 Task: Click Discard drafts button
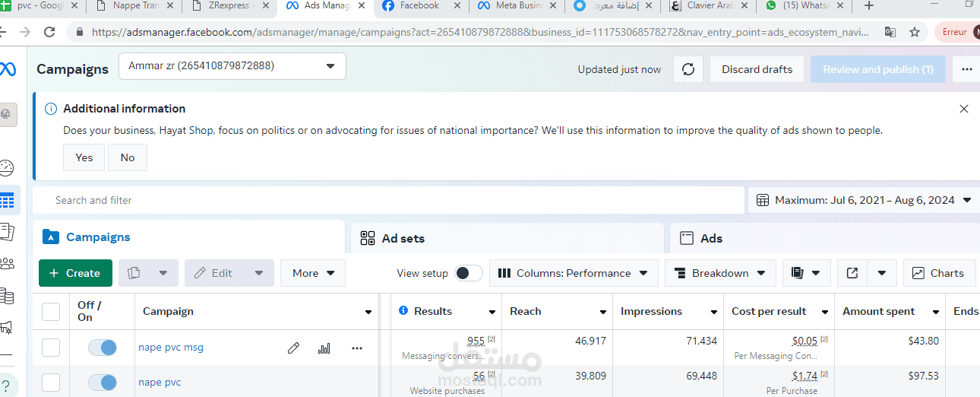[x=757, y=69]
